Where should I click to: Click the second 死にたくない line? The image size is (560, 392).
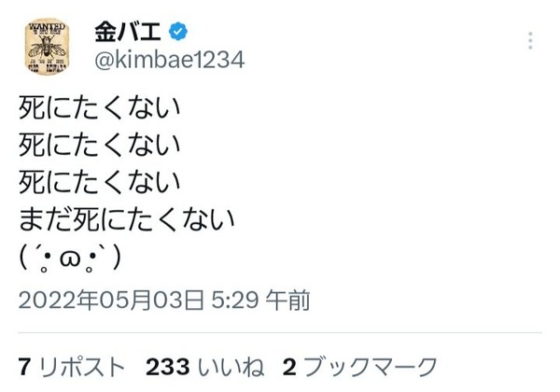point(99,145)
